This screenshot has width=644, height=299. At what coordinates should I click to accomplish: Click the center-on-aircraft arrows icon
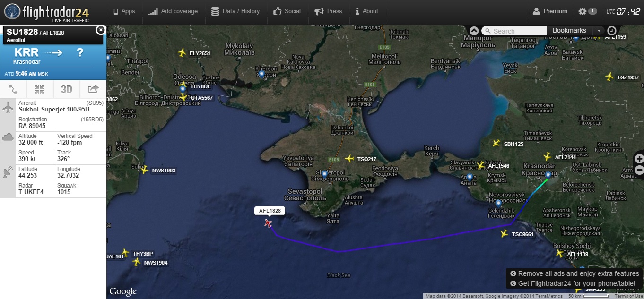click(x=40, y=89)
